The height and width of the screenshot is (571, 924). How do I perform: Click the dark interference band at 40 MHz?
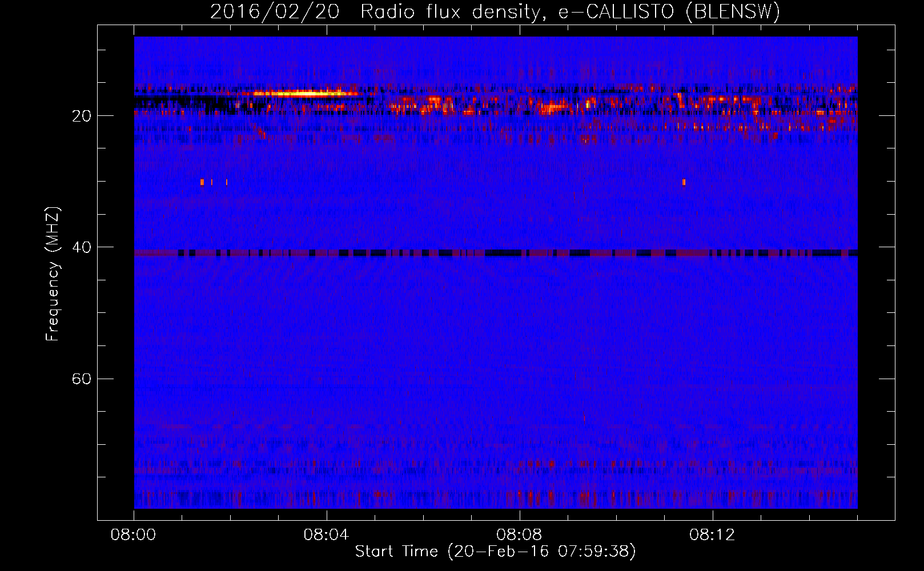[x=496, y=252]
